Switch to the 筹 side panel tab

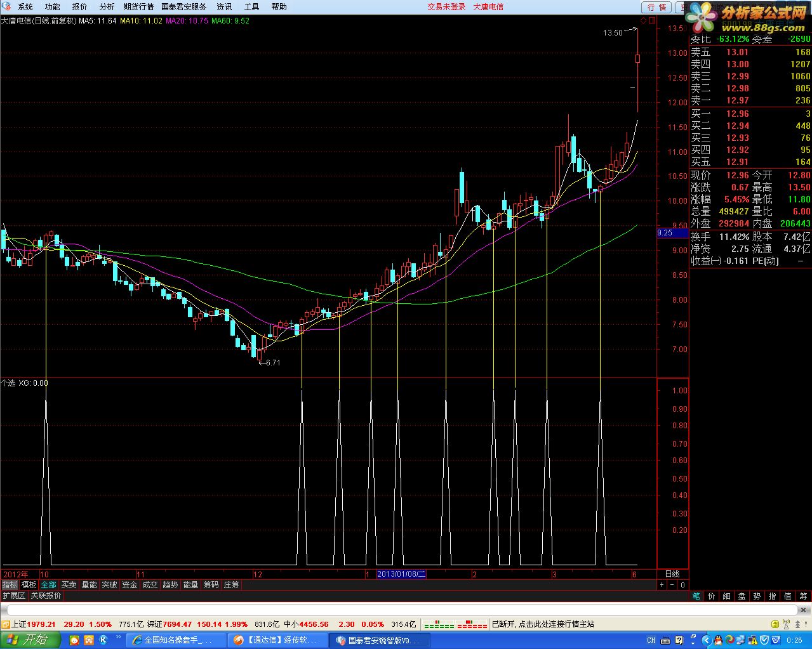[803, 596]
